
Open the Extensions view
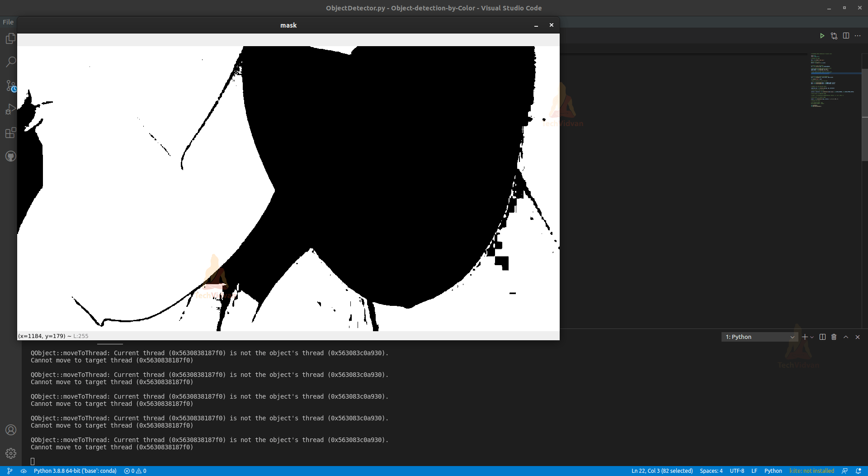[10, 133]
